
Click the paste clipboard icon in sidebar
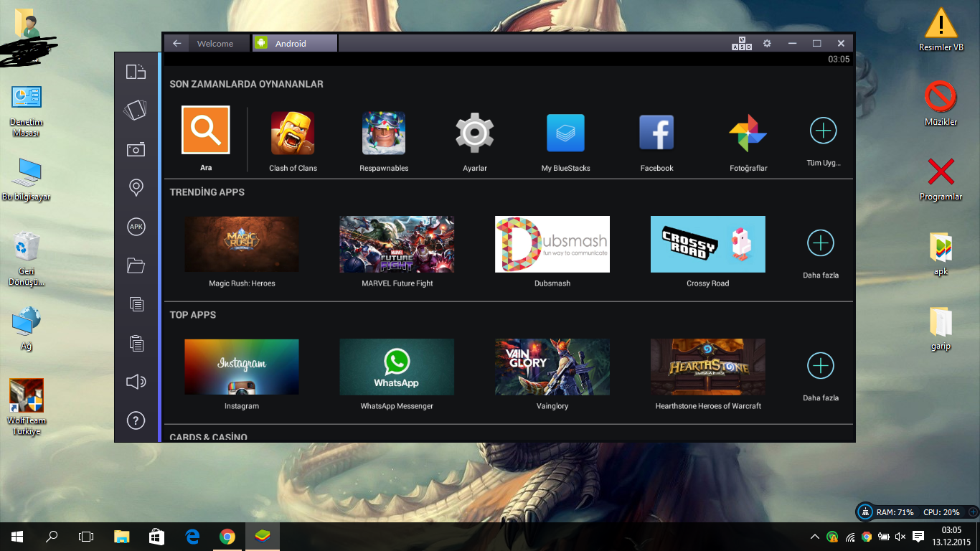click(x=136, y=343)
